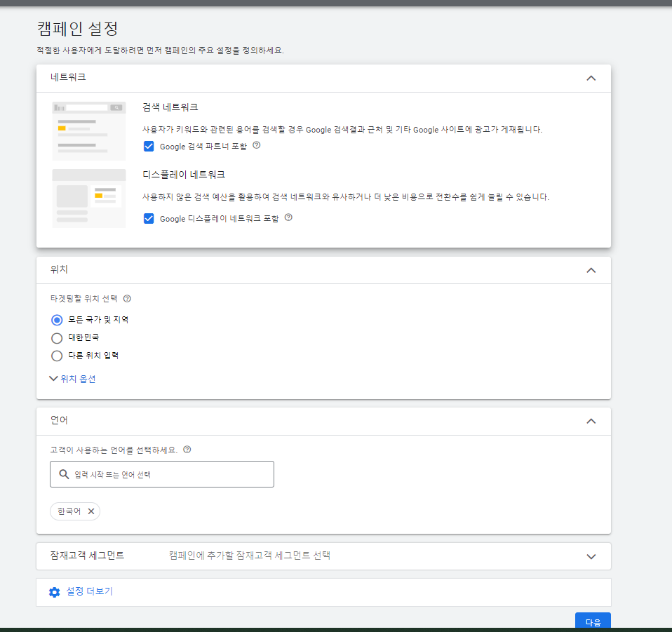This screenshot has width=672, height=632.
Task: Choose the 다른 위치 입력 option
Action: click(x=56, y=356)
